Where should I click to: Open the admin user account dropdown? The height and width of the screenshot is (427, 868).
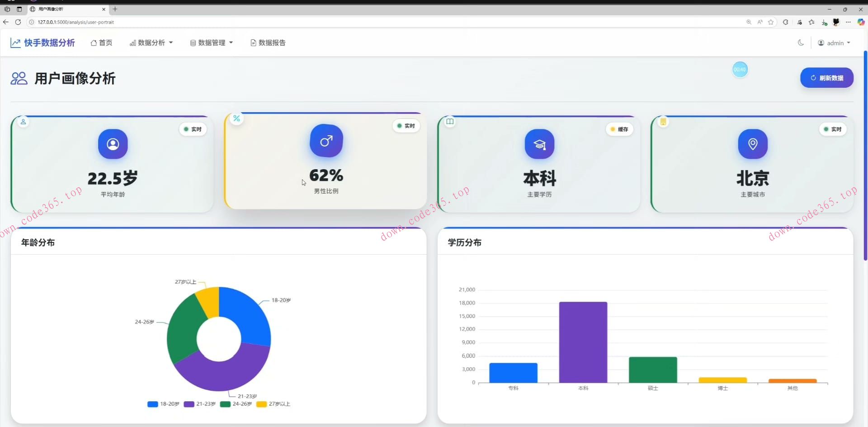834,43
